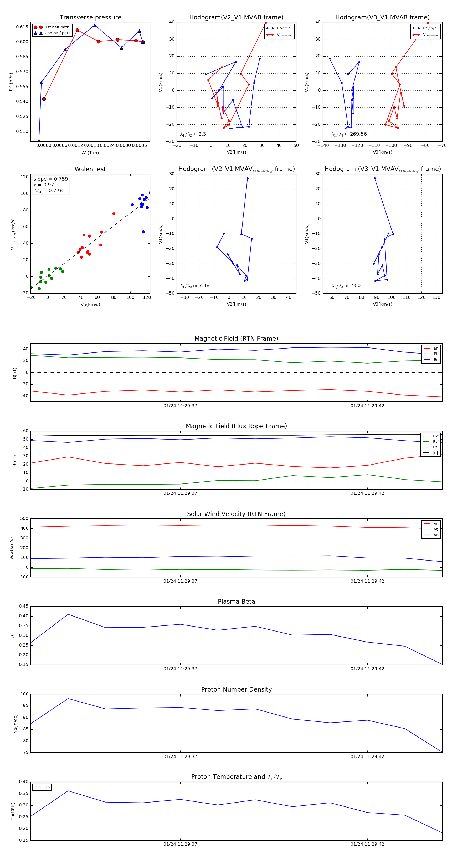Click 'slope = 0.759' annotation
473x868 pixels.
coord(50,179)
